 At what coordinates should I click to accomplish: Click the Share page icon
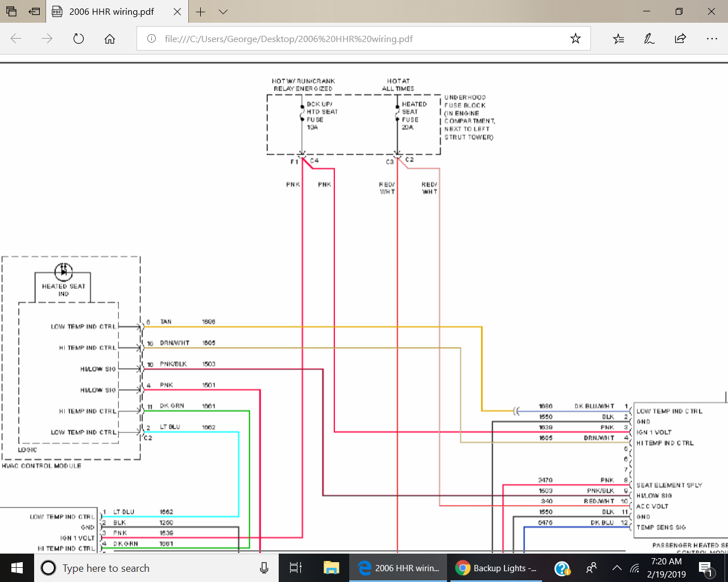click(680, 39)
